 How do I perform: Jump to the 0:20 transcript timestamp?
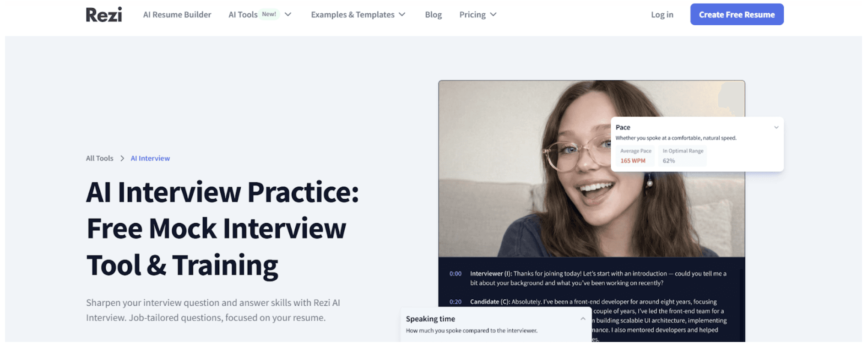point(455,302)
